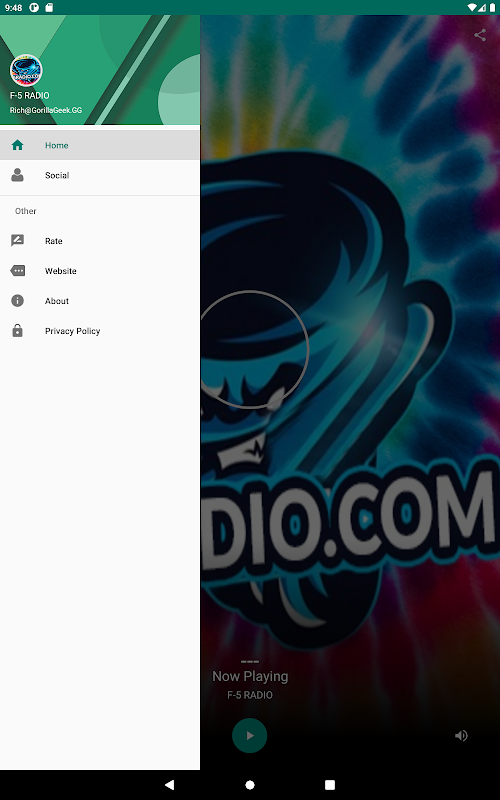Click the Now Playing label
Image resolution: width=500 pixels, height=800 pixels.
(250, 677)
